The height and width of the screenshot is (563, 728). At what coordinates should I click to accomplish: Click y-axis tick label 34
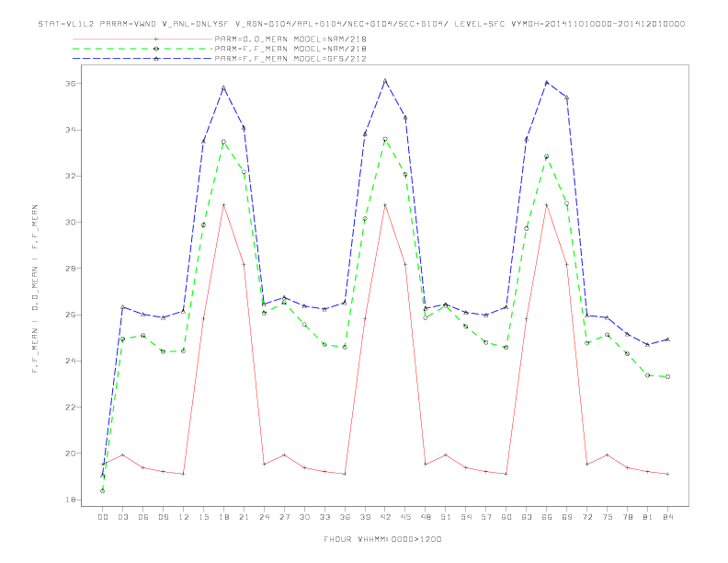click(x=71, y=130)
